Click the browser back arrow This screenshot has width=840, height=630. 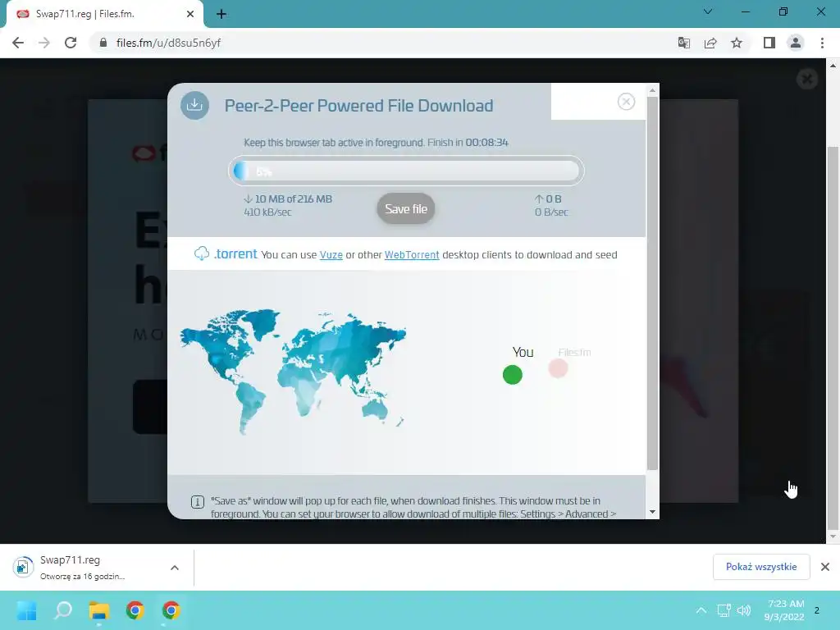(18, 43)
